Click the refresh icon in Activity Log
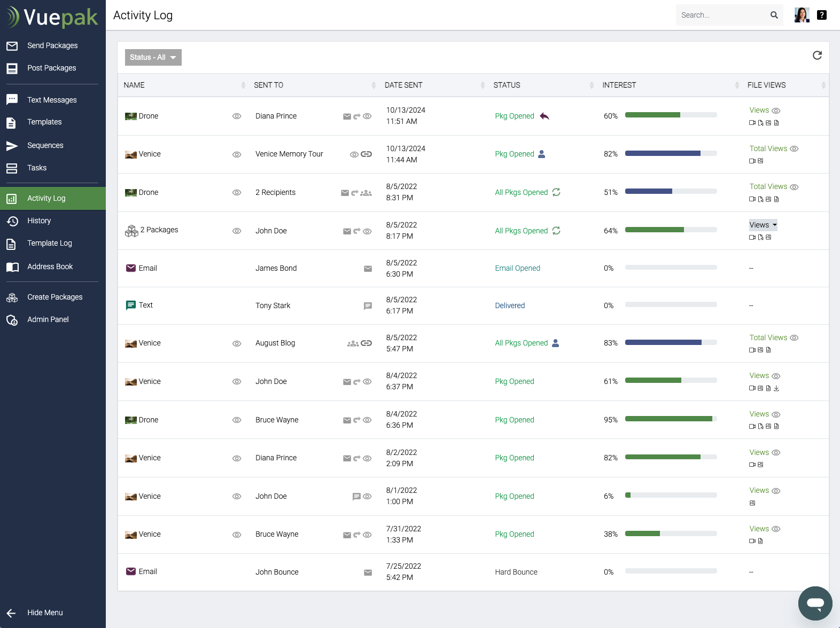The width and height of the screenshot is (840, 628). 816,56
